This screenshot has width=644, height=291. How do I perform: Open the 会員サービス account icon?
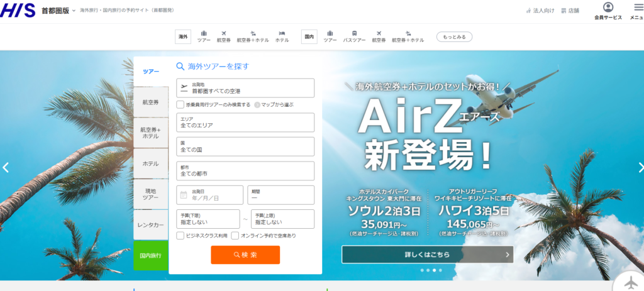coord(608,8)
